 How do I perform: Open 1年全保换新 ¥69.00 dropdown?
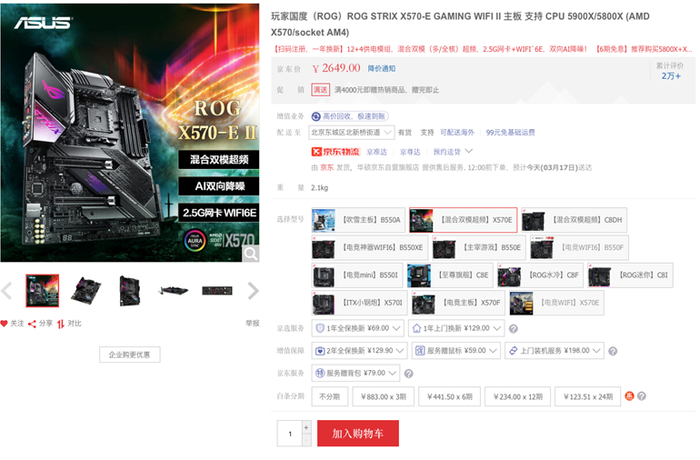tap(358, 328)
